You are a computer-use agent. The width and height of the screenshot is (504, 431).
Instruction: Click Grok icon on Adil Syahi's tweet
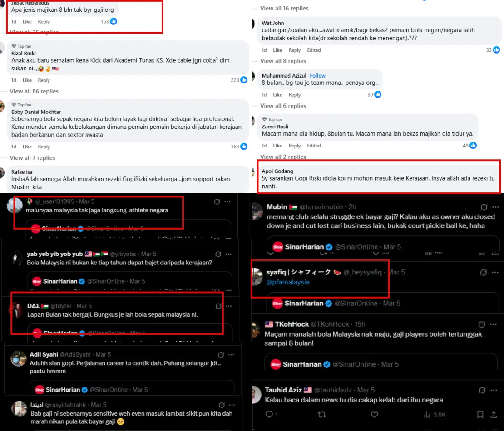(221, 355)
